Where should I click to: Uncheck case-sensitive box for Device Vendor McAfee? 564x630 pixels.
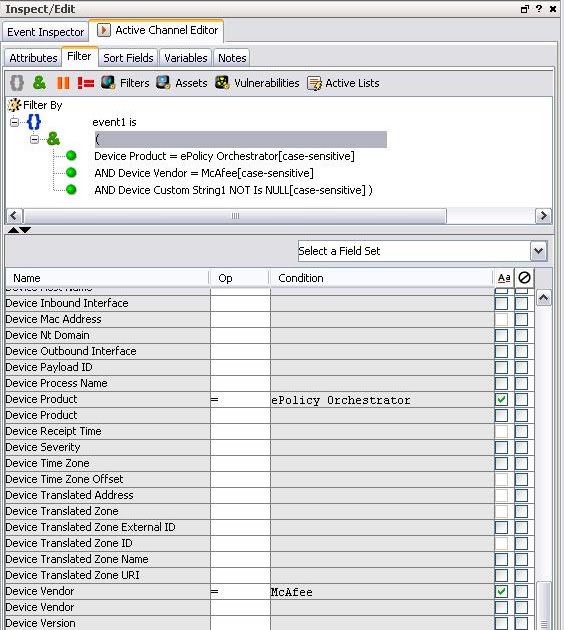point(501,591)
